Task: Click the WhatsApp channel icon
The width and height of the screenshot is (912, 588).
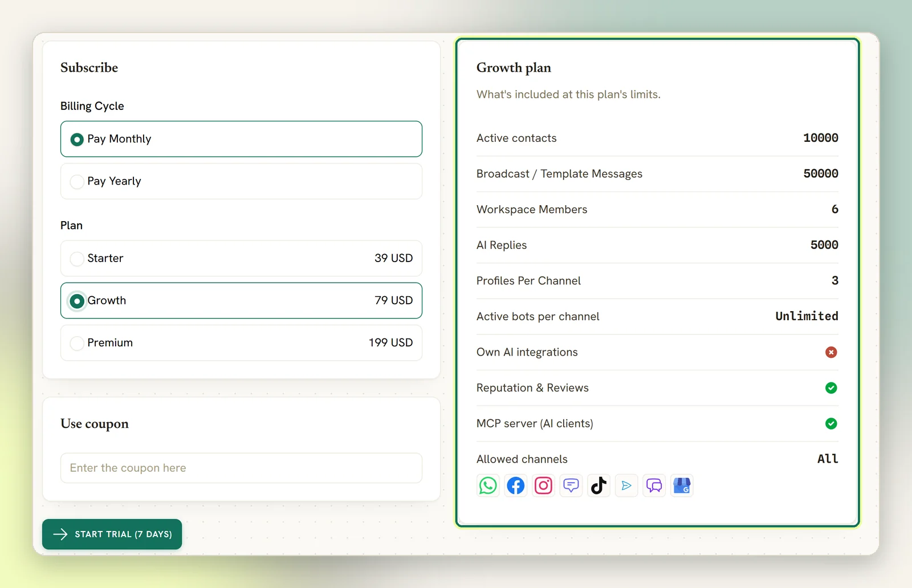Action: point(488,485)
